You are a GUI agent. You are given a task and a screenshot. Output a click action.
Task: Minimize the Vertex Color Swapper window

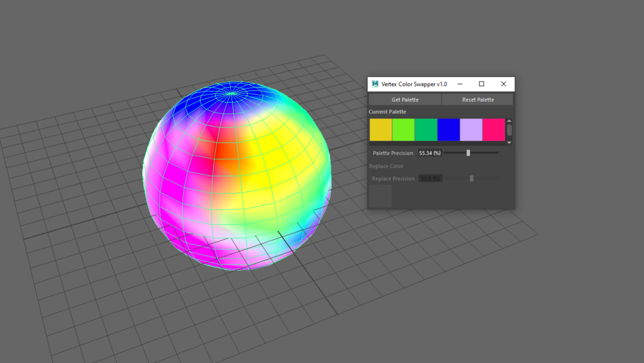460,84
